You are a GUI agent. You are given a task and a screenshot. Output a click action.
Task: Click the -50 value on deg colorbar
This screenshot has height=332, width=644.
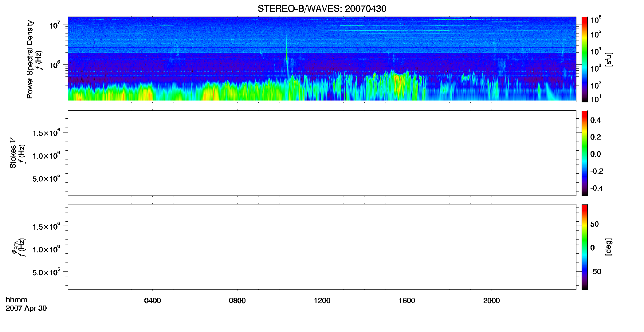click(596, 272)
